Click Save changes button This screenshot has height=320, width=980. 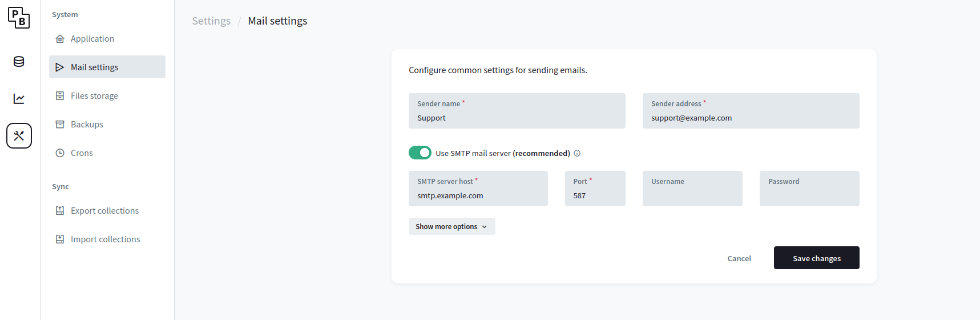pos(816,258)
